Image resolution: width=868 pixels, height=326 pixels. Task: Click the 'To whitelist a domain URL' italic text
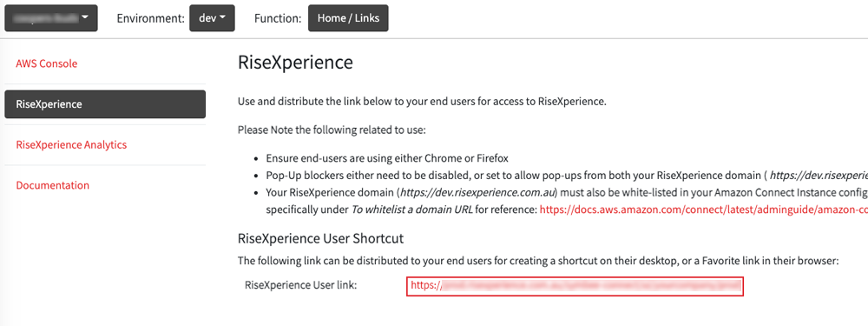tap(411, 210)
